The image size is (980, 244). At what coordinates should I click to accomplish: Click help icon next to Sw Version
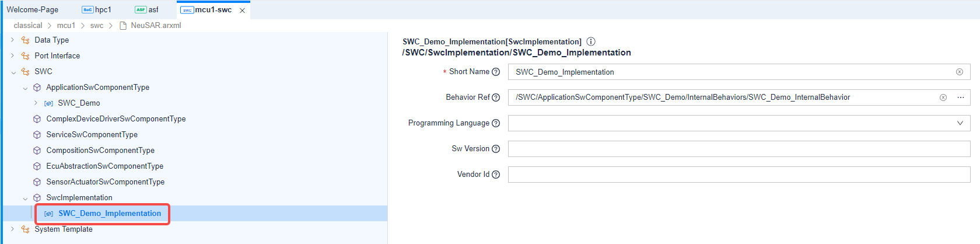(x=496, y=149)
